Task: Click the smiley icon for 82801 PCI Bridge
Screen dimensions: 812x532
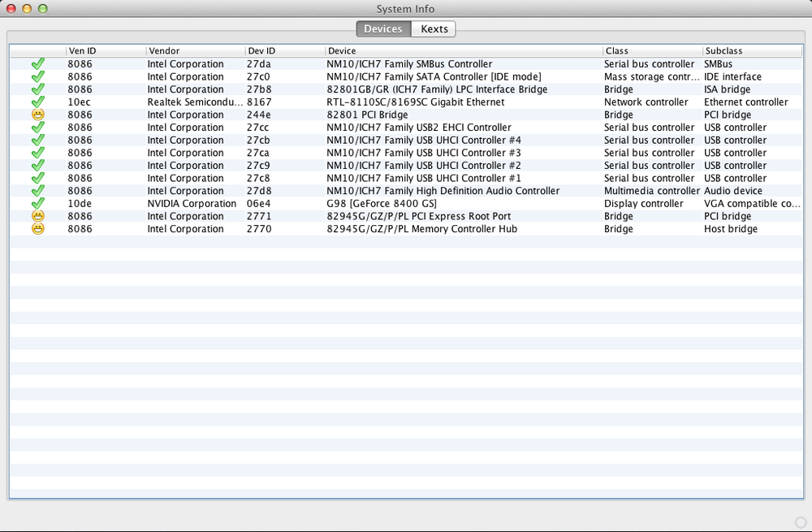Action: [x=37, y=115]
